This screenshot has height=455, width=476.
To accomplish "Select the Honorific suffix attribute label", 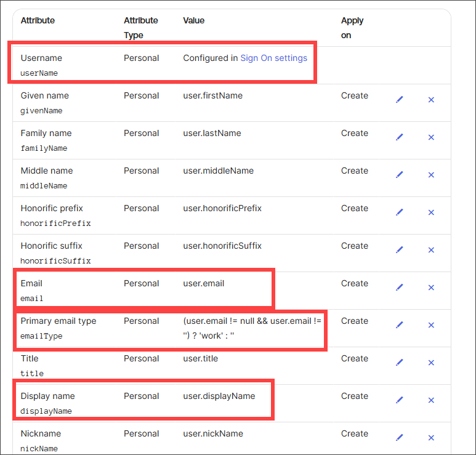I will [51, 246].
